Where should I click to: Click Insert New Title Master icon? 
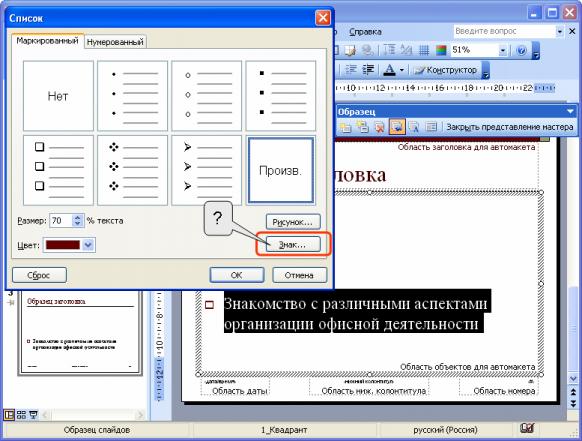pyautogui.click(x=362, y=127)
